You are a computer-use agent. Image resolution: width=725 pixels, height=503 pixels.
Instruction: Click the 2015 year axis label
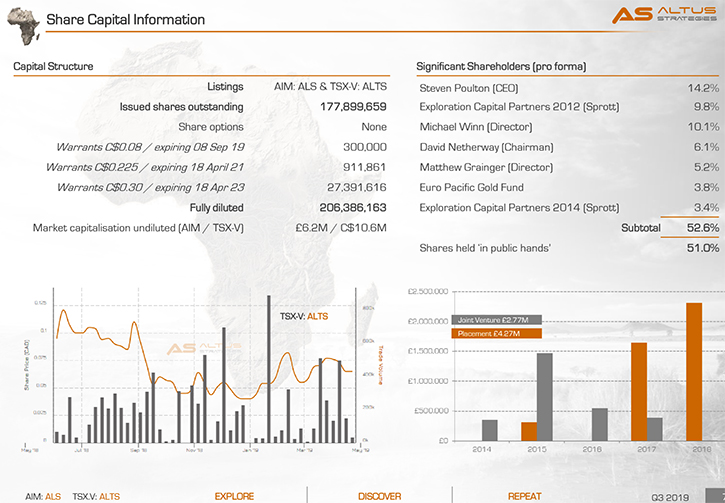coord(537,449)
